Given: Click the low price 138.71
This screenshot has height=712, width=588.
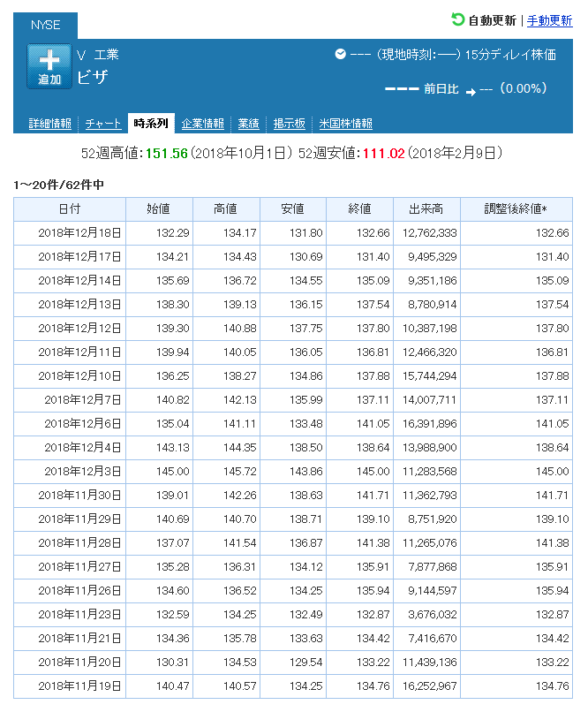Looking at the screenshot, I should tap(306, 519).
